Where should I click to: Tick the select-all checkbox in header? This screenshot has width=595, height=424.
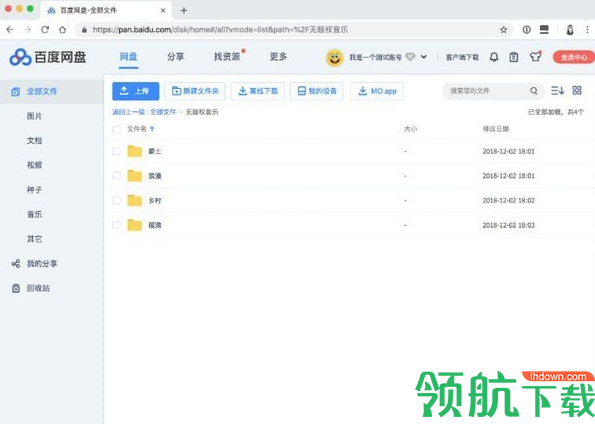pos(116,129)
